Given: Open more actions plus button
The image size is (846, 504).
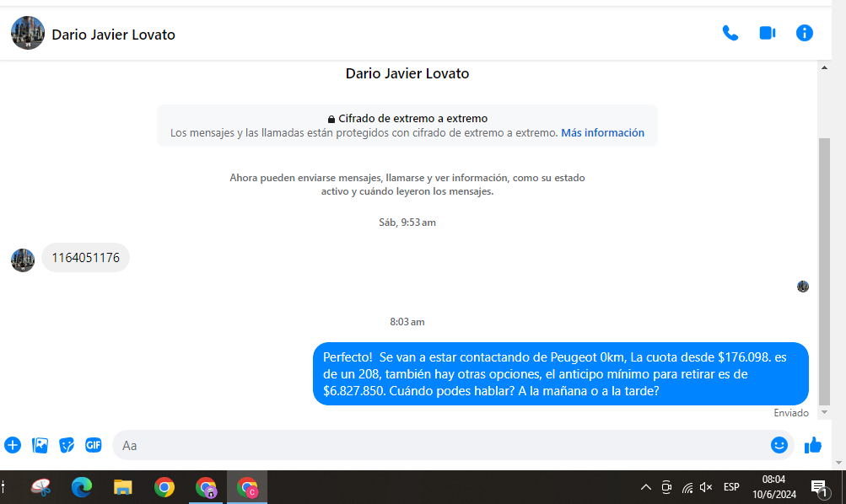Looking at the screenshot, I should pos(13,445).
